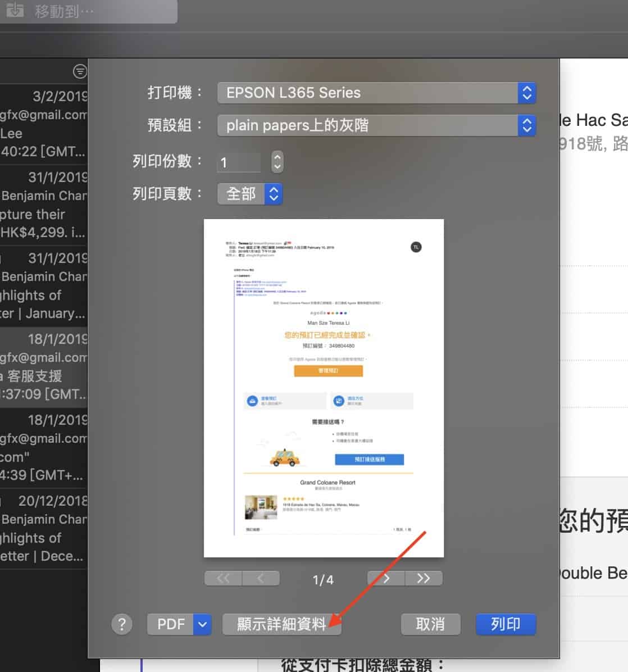Click the help question mark button
This screenshot has height=672, width=628.
[x=122, y=624]
